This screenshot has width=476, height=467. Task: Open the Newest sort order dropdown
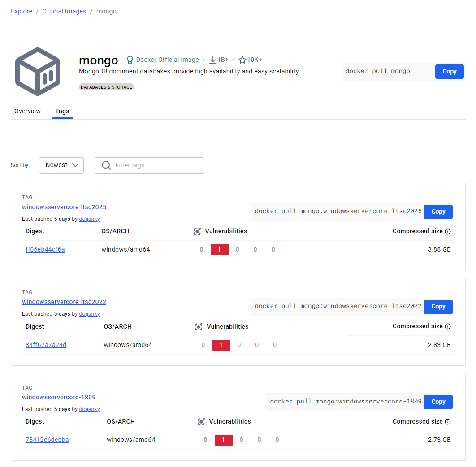(61, 165)
